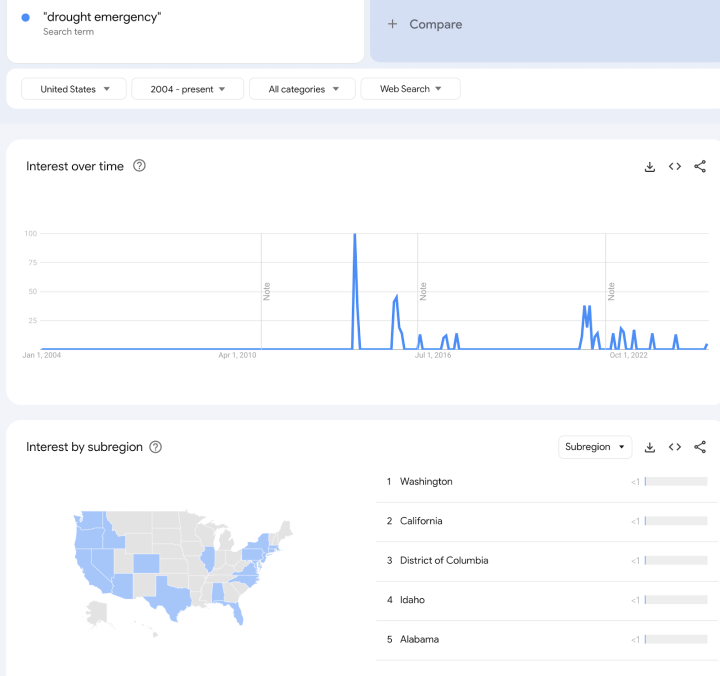Screen dimensions: 720x676
Task: Open District of Columbia subregion entry
Action: coord(444,560)
